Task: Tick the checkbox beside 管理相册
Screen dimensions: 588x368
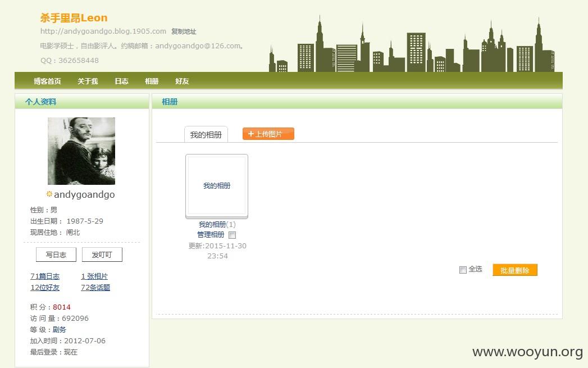Action: [233, 235]
